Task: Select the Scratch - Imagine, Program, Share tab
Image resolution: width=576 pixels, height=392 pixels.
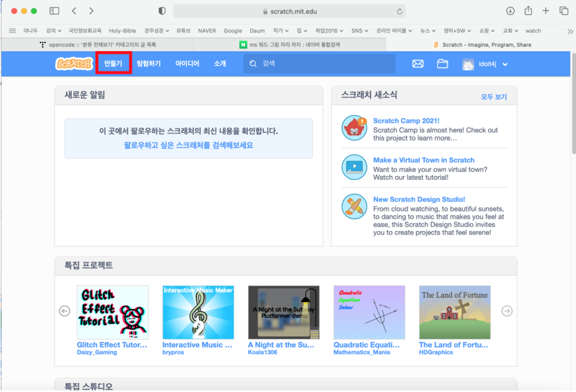Action: (x=481, y=44)
